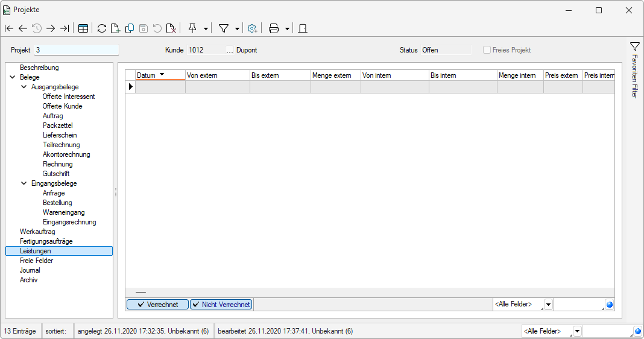Select Fertigungsaufträge in the tree
644x339 pixels.
46,241
